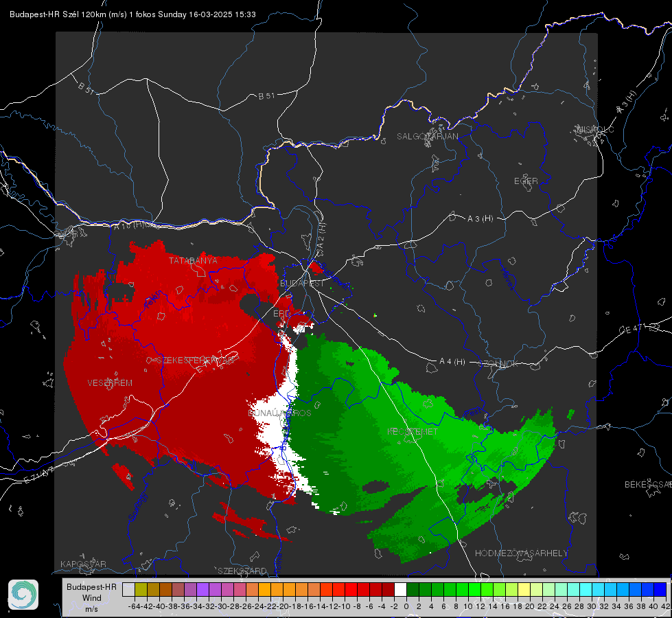Select the DUNAUJVAROS city label
The image size is (672, 618).
[x=279, y=413]
